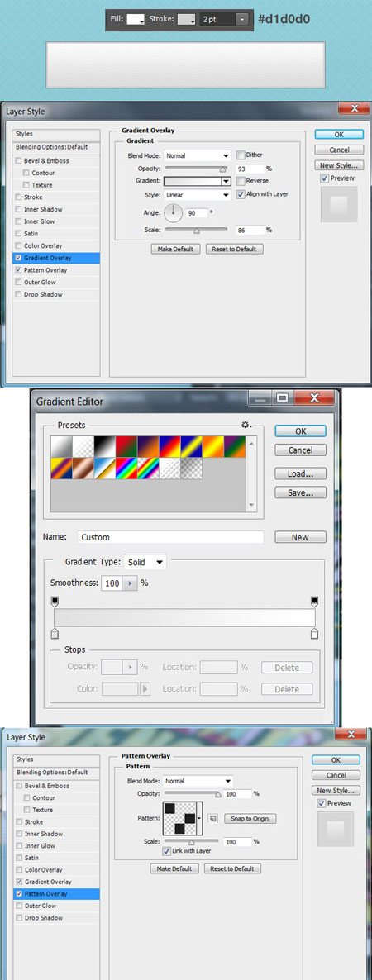This screenshot has height=980, width=372.
Task: Click the Name field containing Custom
Action: point(170,537)
